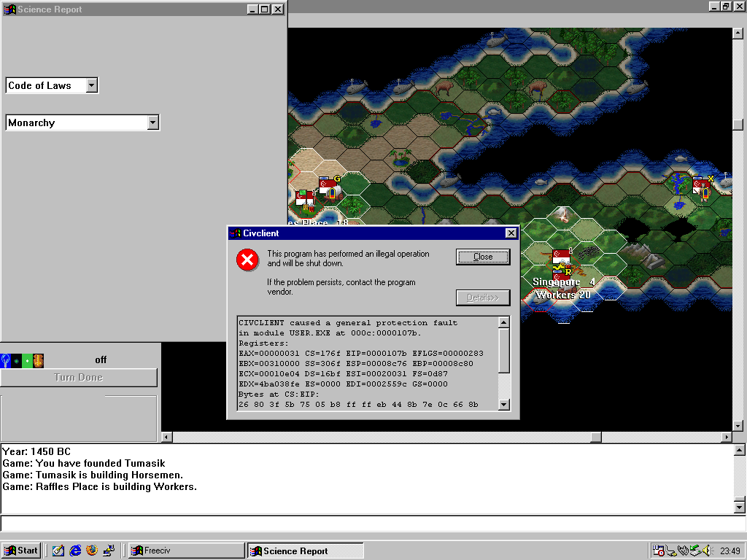
Task: Open Internet Explorer from quick launch
Action: [75, 551]
